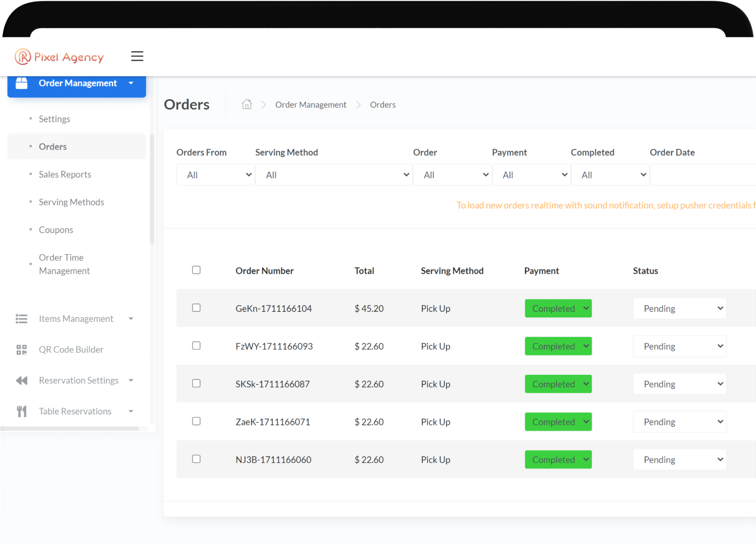Open Pending status dropdown for FzWY-1711166093
Image resolution: width=756 pixels, height=544 pixels.
679,346
